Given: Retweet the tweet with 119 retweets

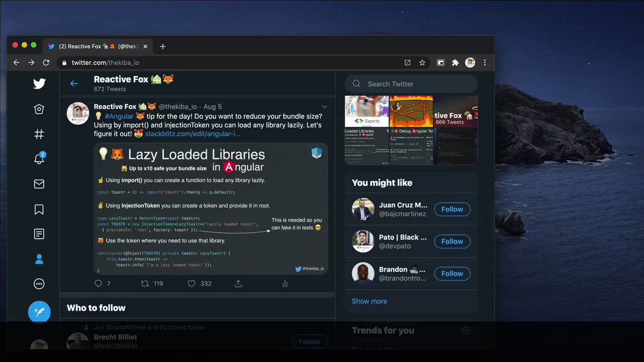Looking at the screenshot, I should click(145, 284).
